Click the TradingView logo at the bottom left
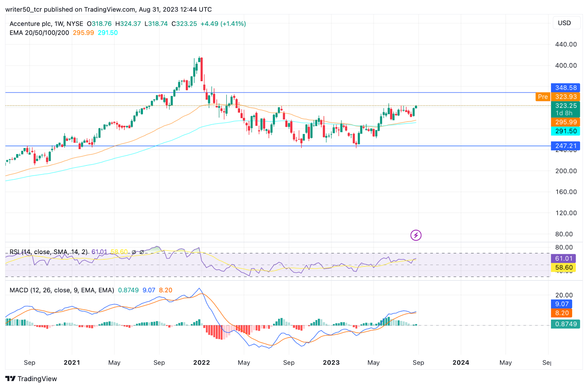Image resolution: width=588 pixels, height=388 pixels. pyautogui.click(x=31, y=378)
